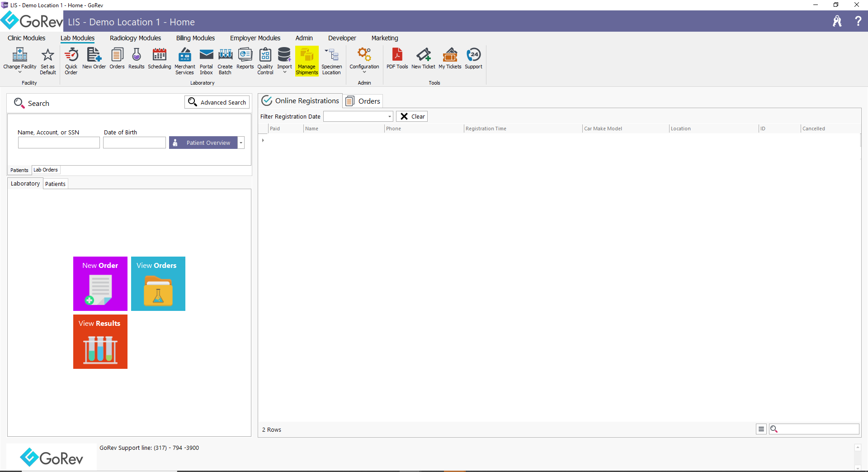Click the Clear filter button
Viewport: 868px width, 472px height.
coord(412,116)
